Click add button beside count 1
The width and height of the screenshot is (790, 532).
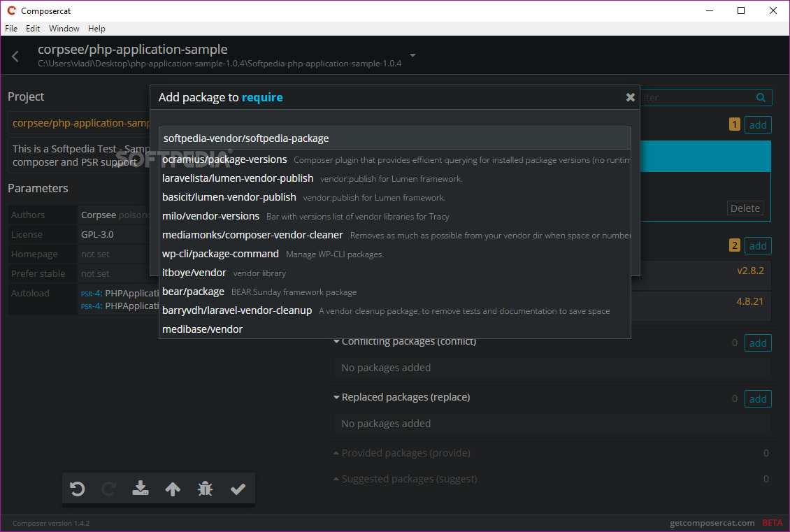758,125
